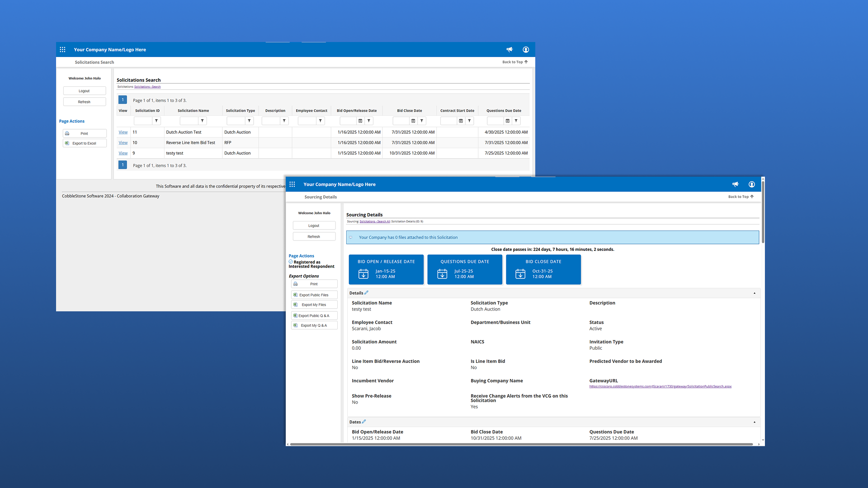Click files attached notification banner
868x488 pixels.
coord(552,237)
